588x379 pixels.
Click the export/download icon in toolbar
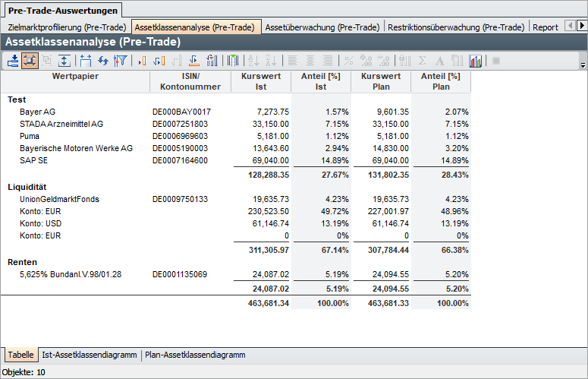click(x=13, y=61)
